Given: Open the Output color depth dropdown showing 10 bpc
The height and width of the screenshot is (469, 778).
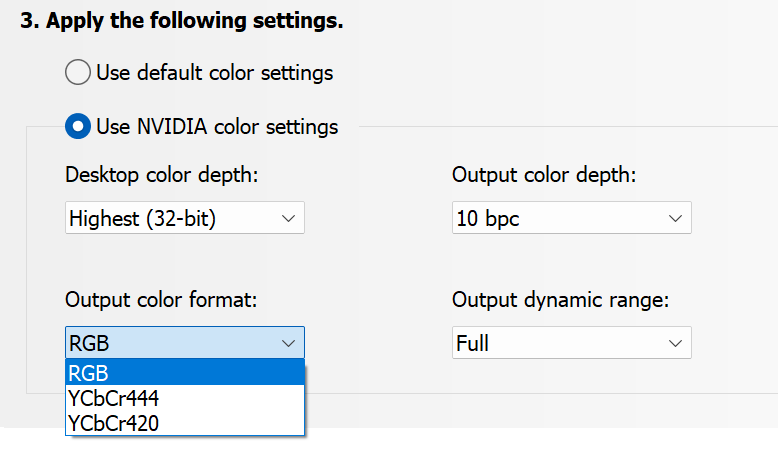Looking at the screenshot, I should 571,218.
